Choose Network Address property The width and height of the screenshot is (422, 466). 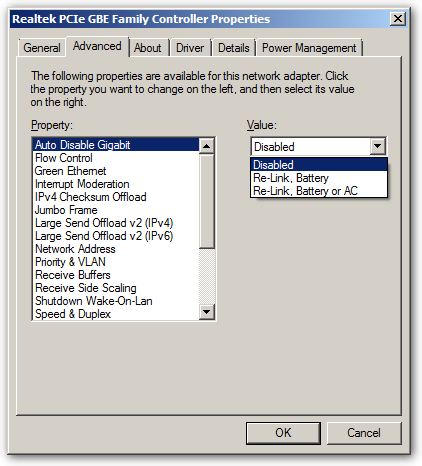tap(116, 249)
